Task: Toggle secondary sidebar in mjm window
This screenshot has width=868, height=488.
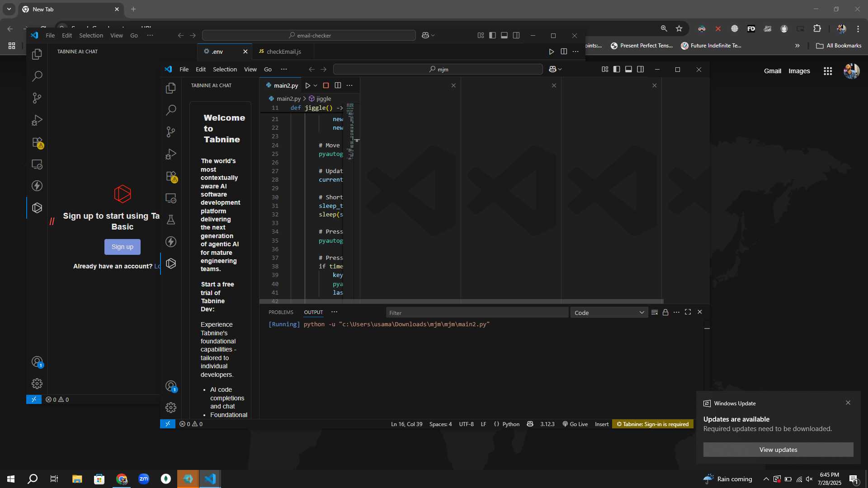Action: pyautogui.click(x=640, y=69)
